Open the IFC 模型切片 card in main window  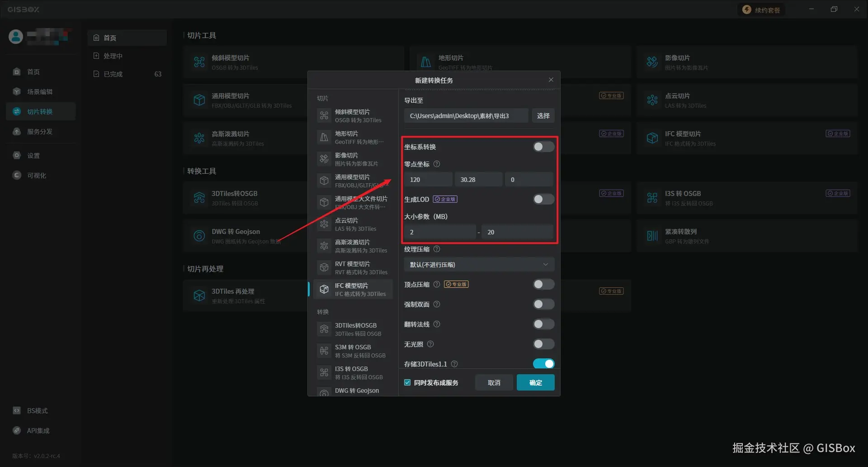tap(747, 138)
